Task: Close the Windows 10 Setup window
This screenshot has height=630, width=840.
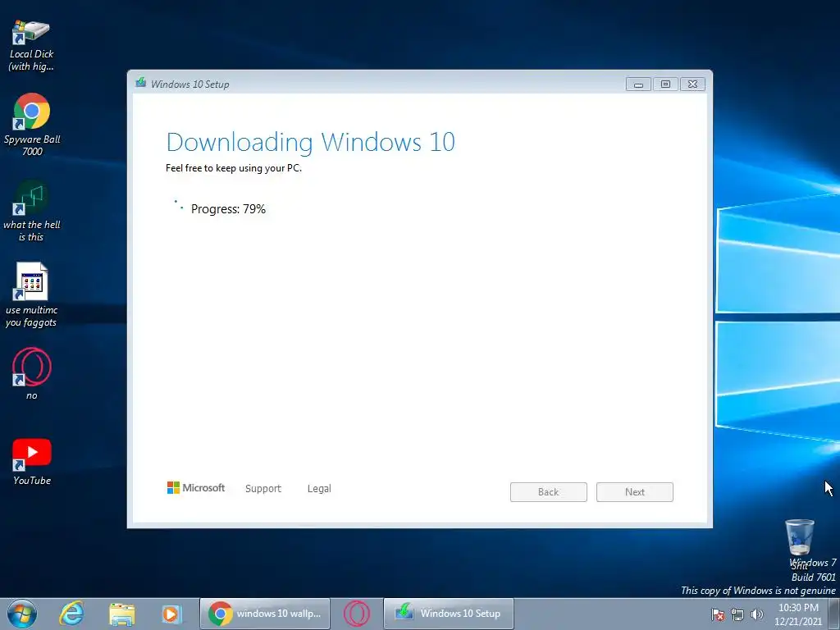Action: click(692, 84)
